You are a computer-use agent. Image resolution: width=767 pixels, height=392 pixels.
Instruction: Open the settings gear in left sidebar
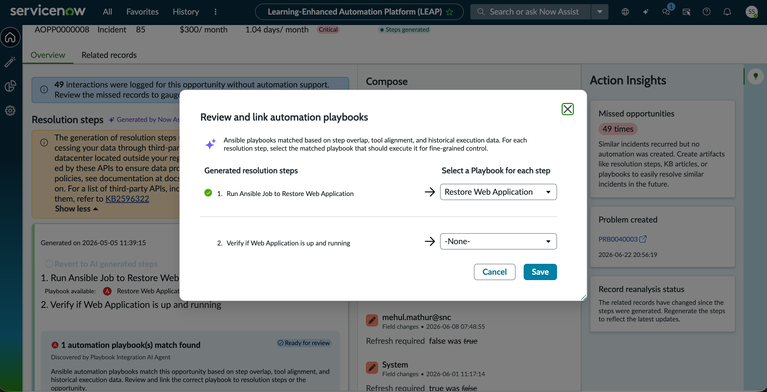10,111
